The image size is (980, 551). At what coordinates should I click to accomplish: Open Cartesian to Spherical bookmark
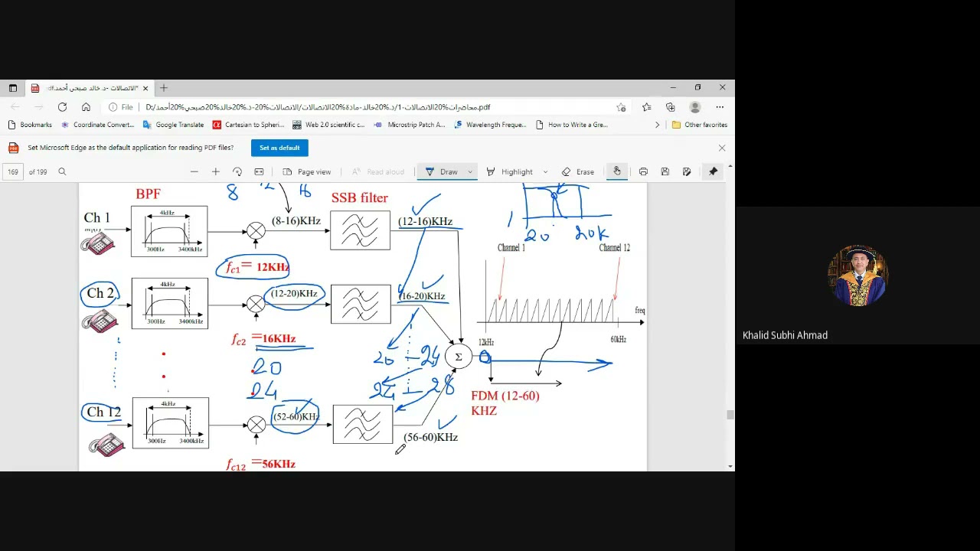point(249,125)
